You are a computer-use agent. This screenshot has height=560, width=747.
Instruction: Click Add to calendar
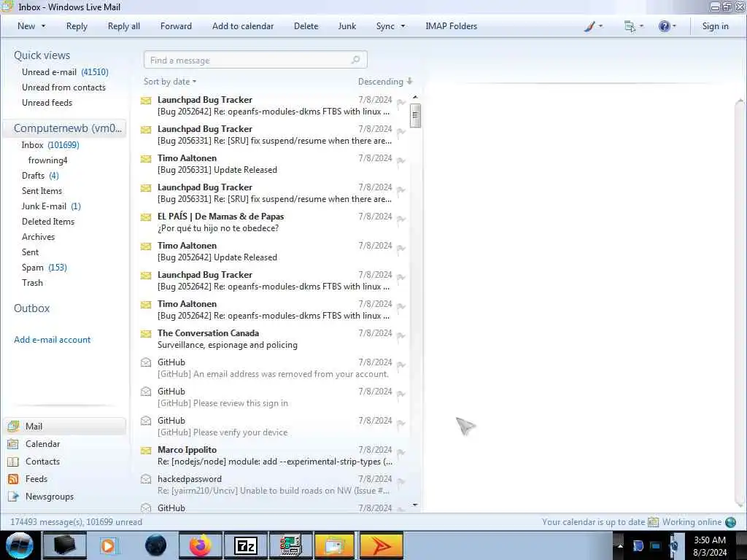[x=243, y=26]
